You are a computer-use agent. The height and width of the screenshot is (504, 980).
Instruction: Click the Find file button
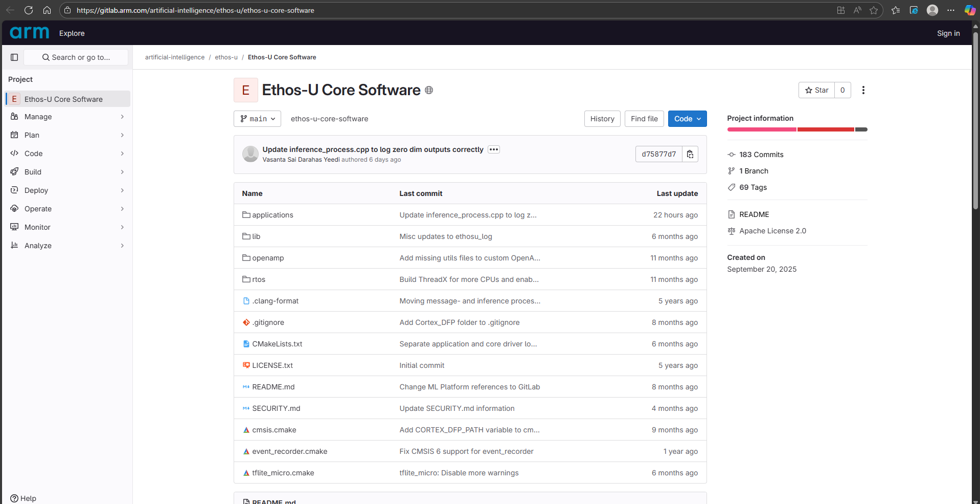[x=644, y=119]
